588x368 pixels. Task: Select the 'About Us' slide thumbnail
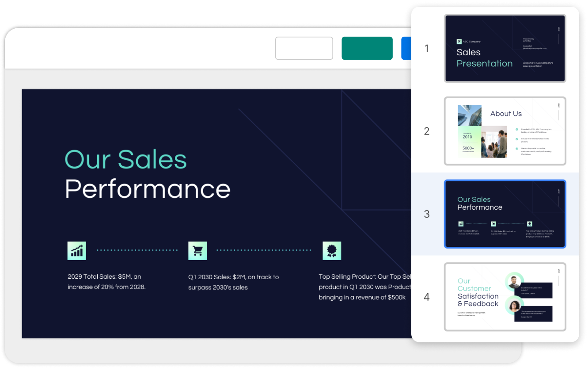(x=505, y=131)
